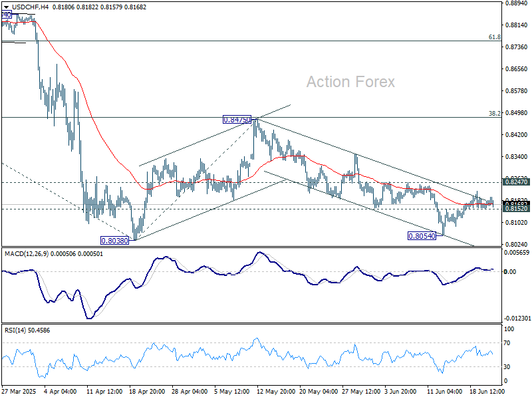Click the 0.00 MACD zero-line scale value
The width and height of the screenshot is (532, 399).
(x=510, y=272)
